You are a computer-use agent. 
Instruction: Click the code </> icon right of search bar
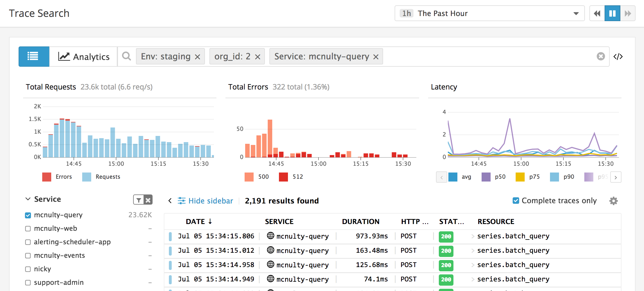pyautogui.click(x=618, y=56)
